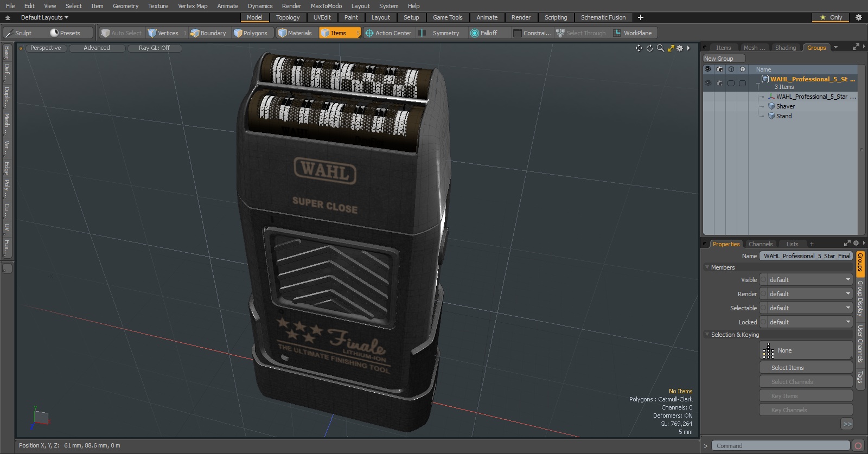Toggle the selectable checkbox for WAHL group
The height and width of the screenshot is (454, 868).
(x=731, y=83)
